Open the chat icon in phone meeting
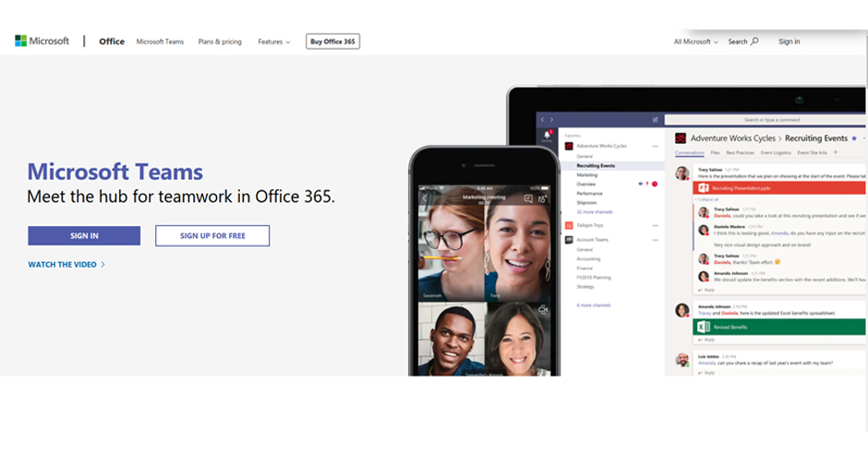868x454 pixels. pyautogui.click(x=528, y=198)
